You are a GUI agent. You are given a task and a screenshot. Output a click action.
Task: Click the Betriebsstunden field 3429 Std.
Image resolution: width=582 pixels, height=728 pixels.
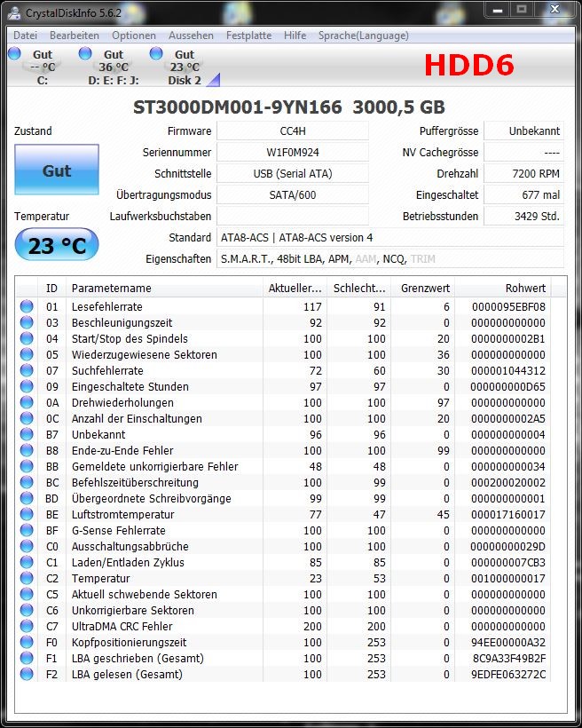[523, 217]
